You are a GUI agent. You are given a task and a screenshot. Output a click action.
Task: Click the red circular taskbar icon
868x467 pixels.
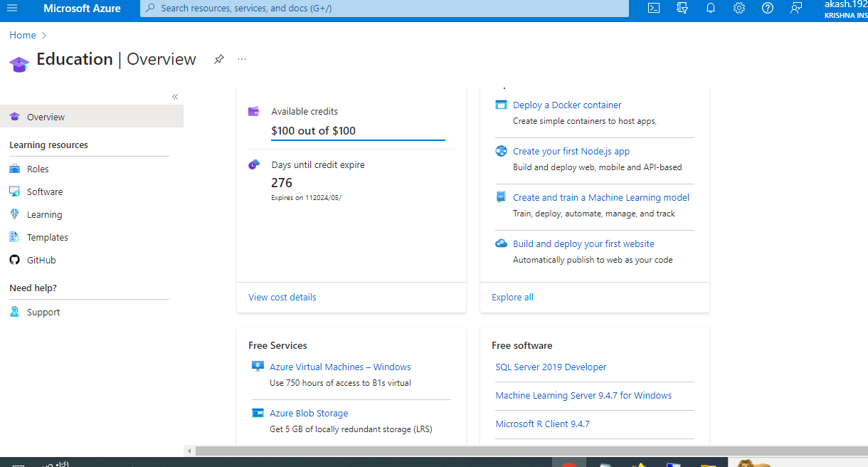(x=568, y=464)
